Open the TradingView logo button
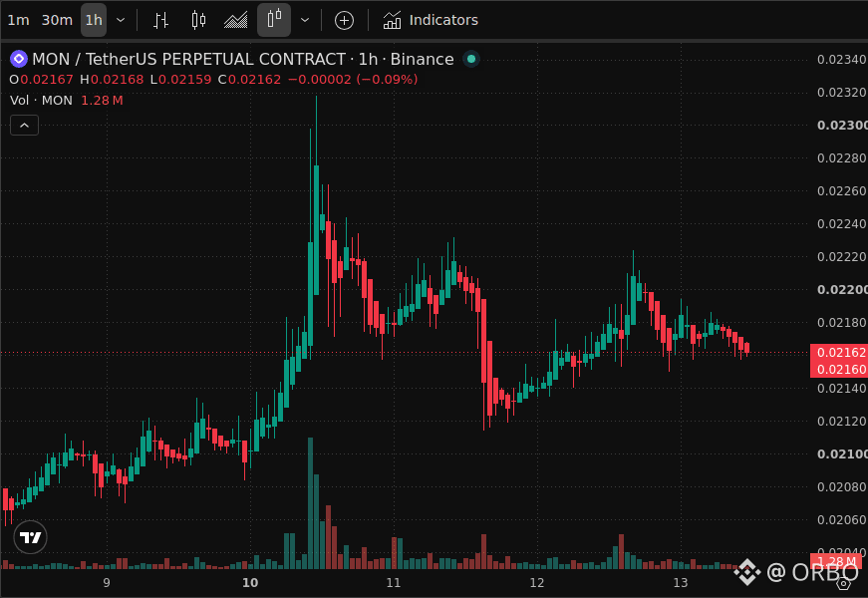Viewport: 868px width, 598px height. click(31, 537)
